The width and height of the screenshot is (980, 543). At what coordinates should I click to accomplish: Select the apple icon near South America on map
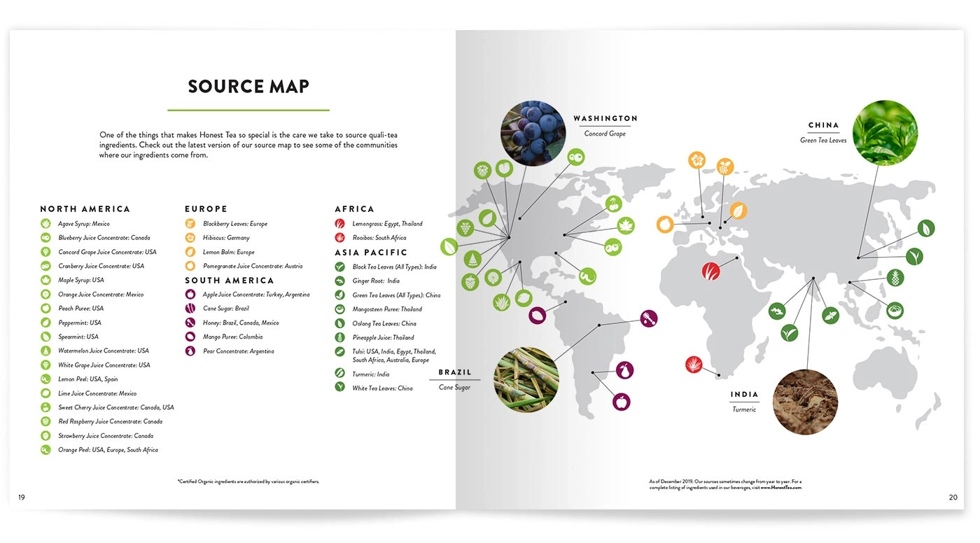[x=621, y=402]
